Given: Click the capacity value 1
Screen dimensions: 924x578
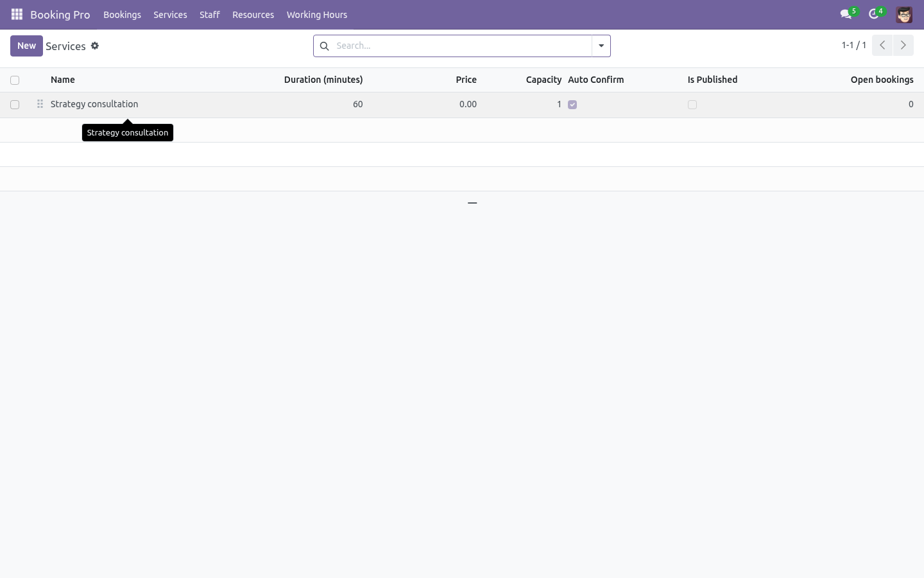Looking at the screenshot, I should pos(559,104).
